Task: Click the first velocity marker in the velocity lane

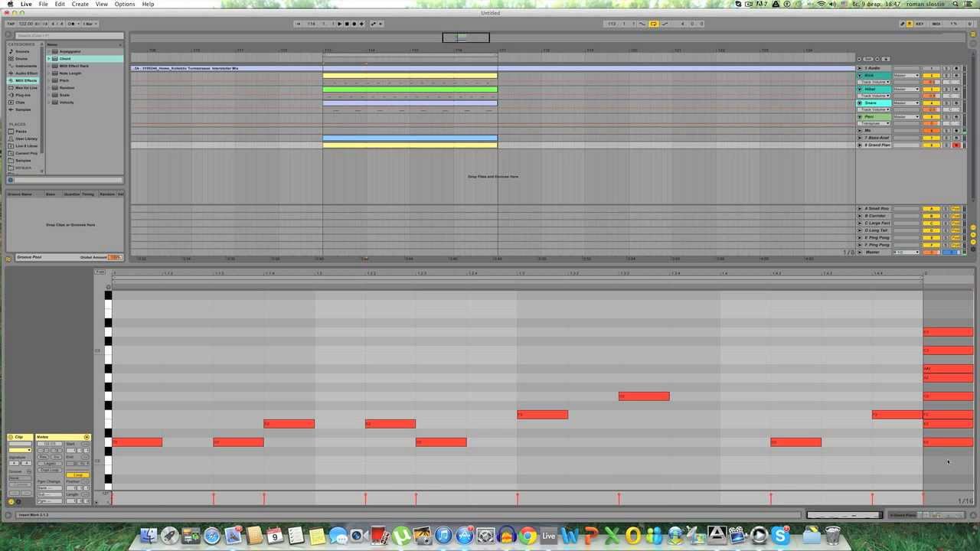Action: pyautogui.click(x=113, y=499)
